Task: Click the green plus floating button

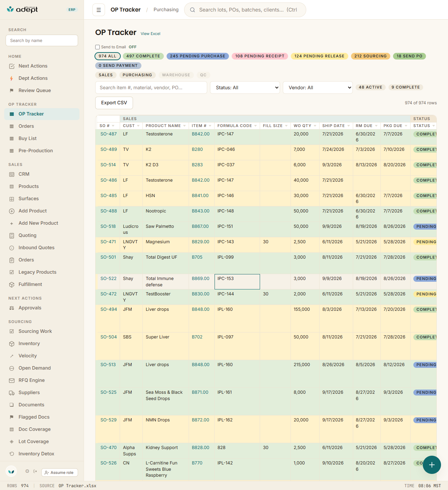Action: point(432,465)
